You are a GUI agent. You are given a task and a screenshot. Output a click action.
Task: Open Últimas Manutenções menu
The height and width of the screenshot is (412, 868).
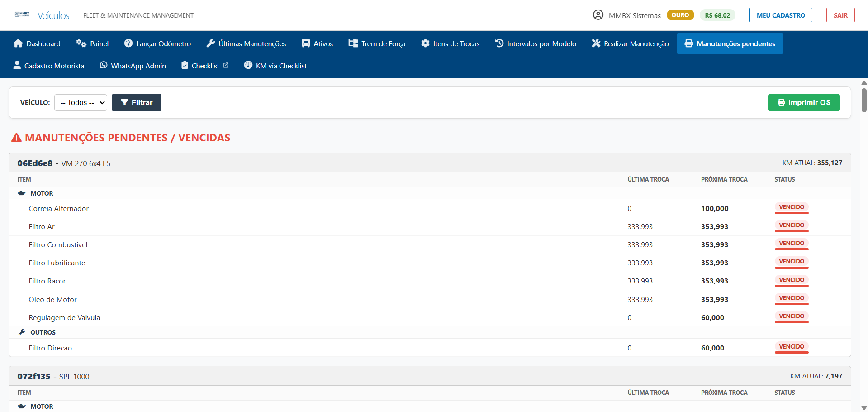[x=246, y=43]
